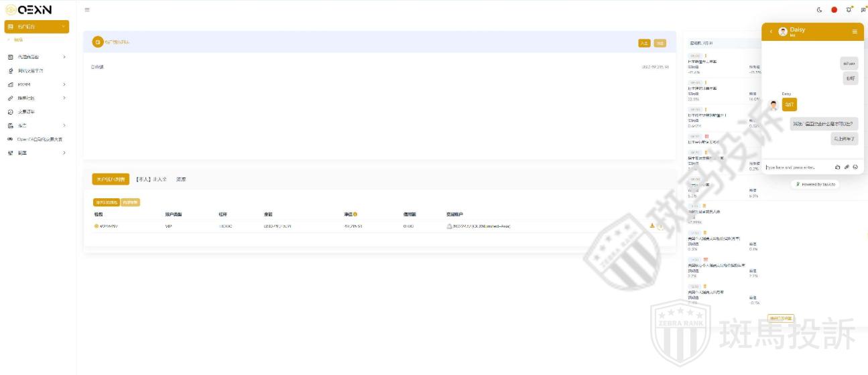868x375 pixels.
Task: Click the download icon in the wallet row
Action: (x=652, y=226)
